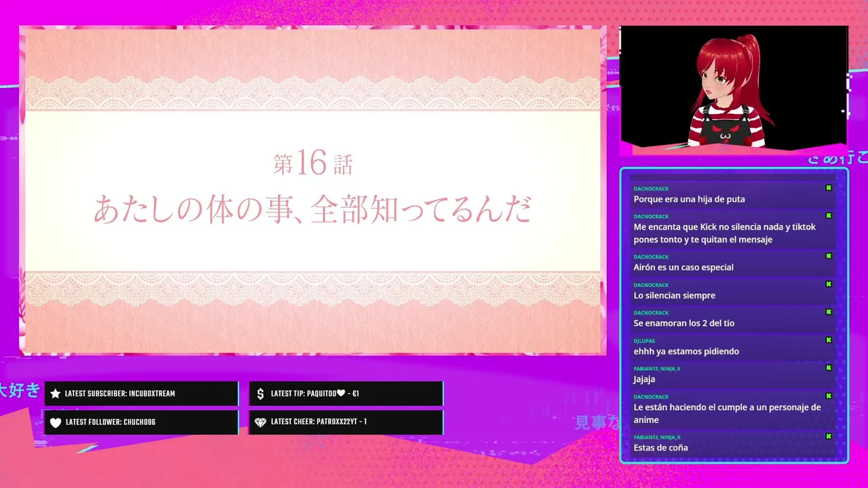This screenshot has width=868, height=488.
Task: Click DACNOCRACK username above 'Se enamoran los 2'
Action: point(651,312)
